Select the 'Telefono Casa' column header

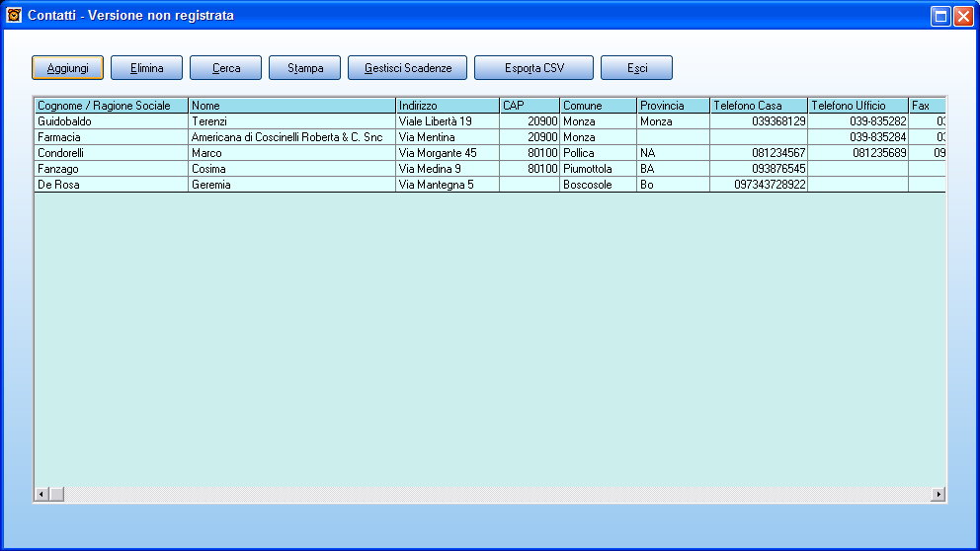[x=759, y=106]
